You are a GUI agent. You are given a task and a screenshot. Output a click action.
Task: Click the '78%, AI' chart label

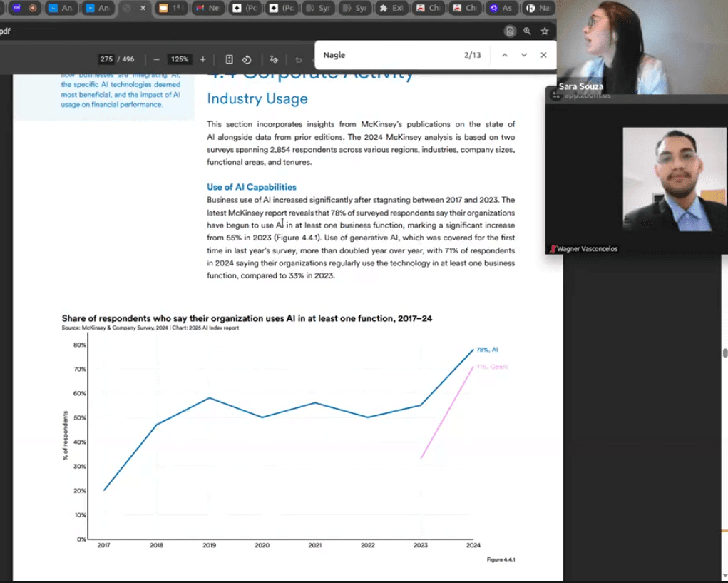pos(487,350)
